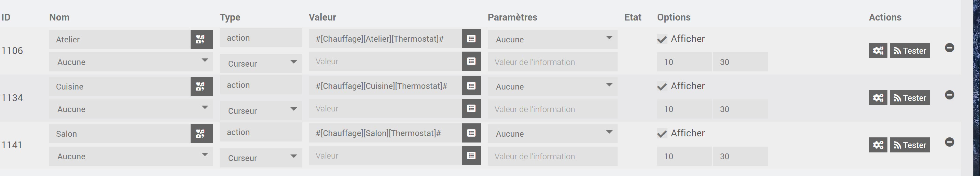The image size is (980, 176).
Task: Click the Cuisine name input field
Action: click(x=120, y=86)
